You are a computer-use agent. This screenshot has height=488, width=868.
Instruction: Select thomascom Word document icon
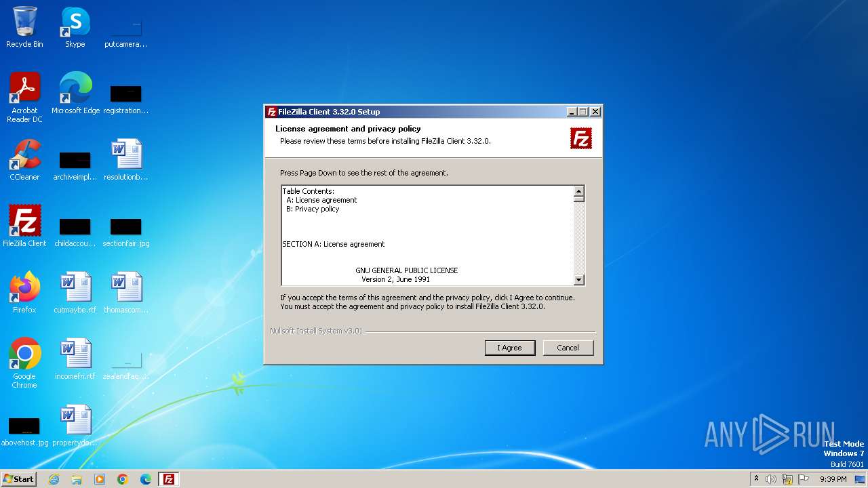(126, 293)
